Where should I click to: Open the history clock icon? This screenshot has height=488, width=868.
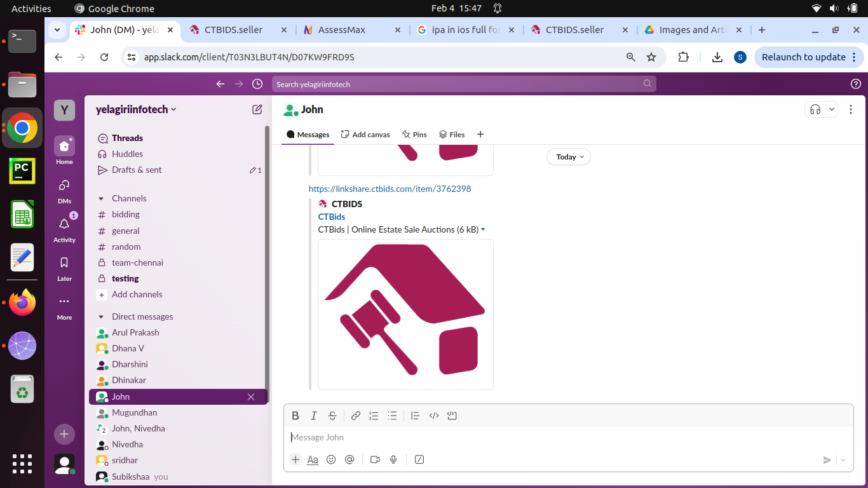pyautogui.click(x=257, y=84)
